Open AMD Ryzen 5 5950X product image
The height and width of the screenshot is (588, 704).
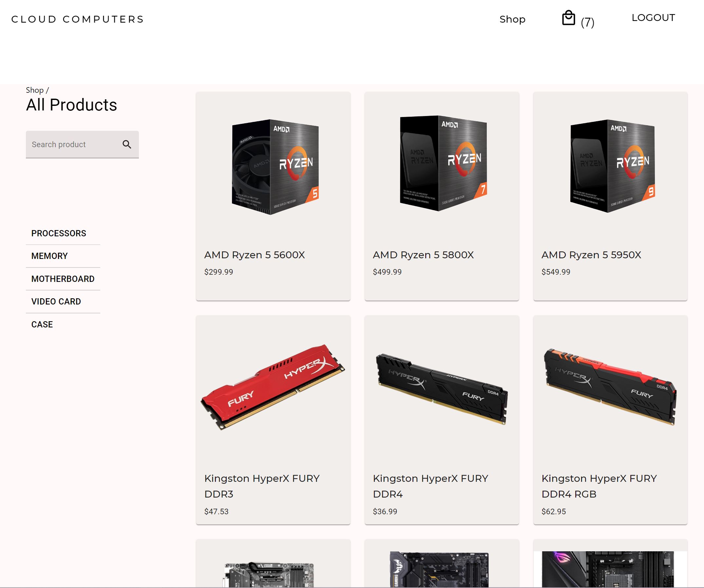point(613,166)
